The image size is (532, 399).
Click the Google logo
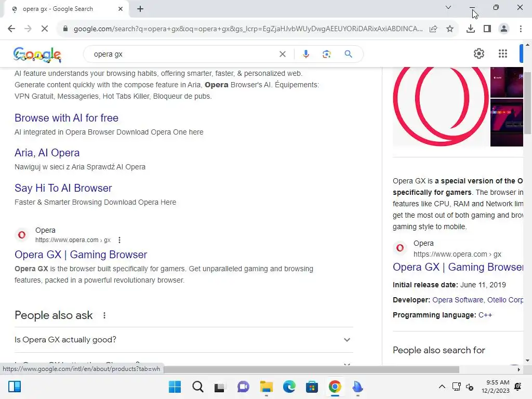pos(37,54)
